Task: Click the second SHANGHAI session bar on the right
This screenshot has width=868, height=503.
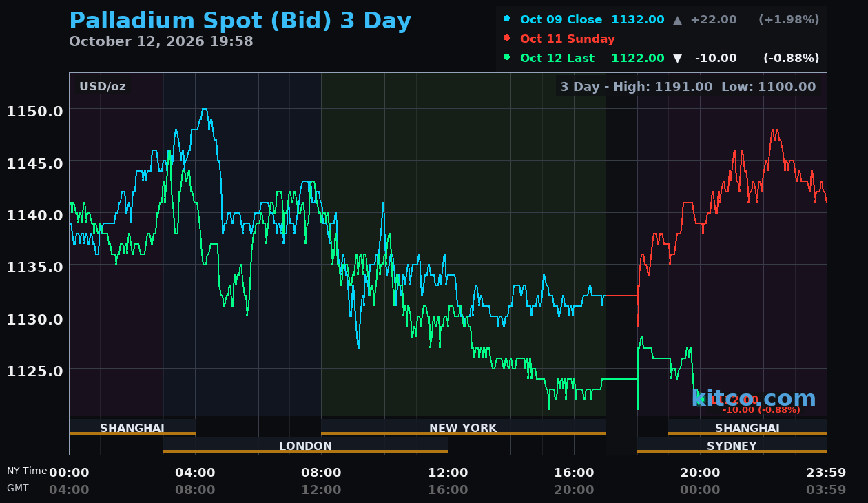Action: coord(747,427)
